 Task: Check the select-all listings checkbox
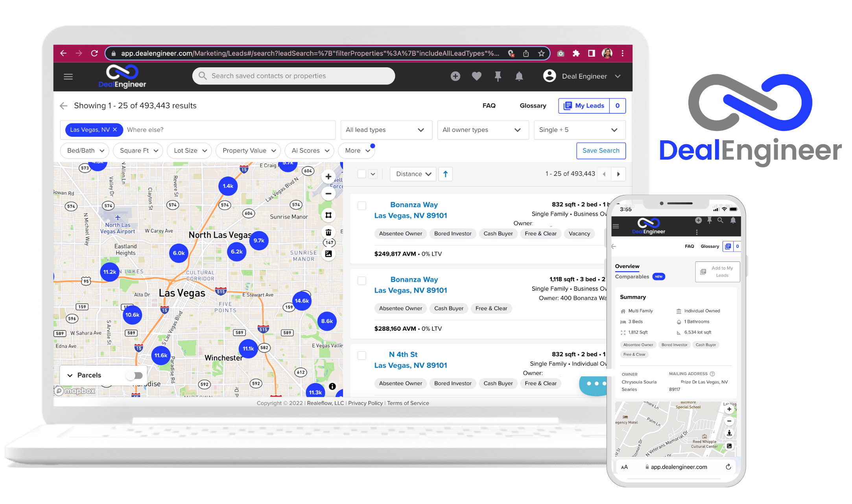362,174
